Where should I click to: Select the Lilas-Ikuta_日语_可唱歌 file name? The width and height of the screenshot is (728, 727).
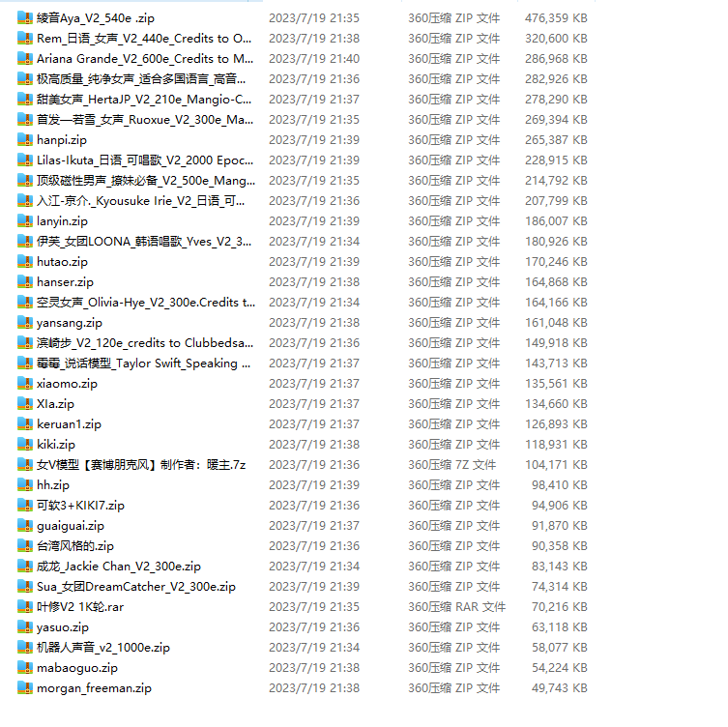[145, 160]
